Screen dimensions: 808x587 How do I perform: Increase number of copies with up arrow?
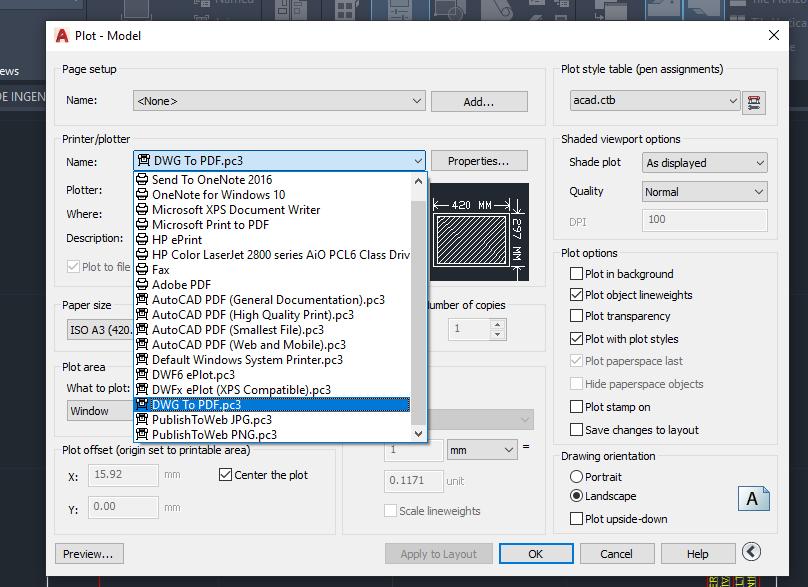(x=497, y=324)
